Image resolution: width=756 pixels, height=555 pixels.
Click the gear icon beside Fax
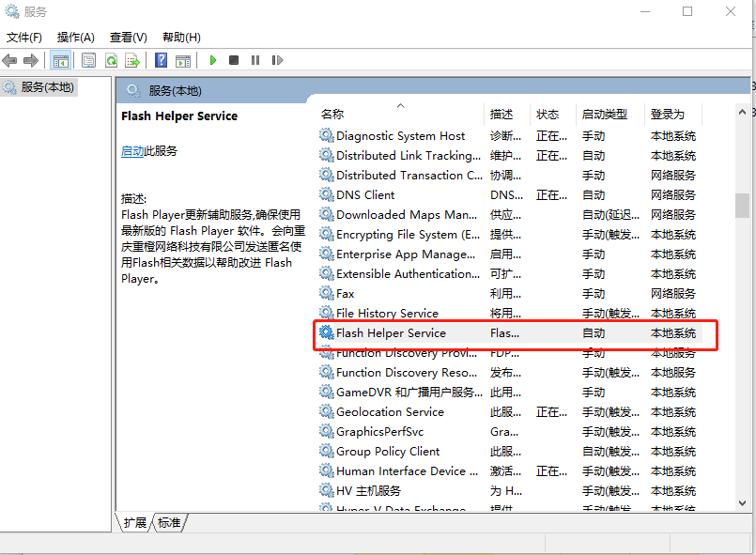tap(327, 293)
